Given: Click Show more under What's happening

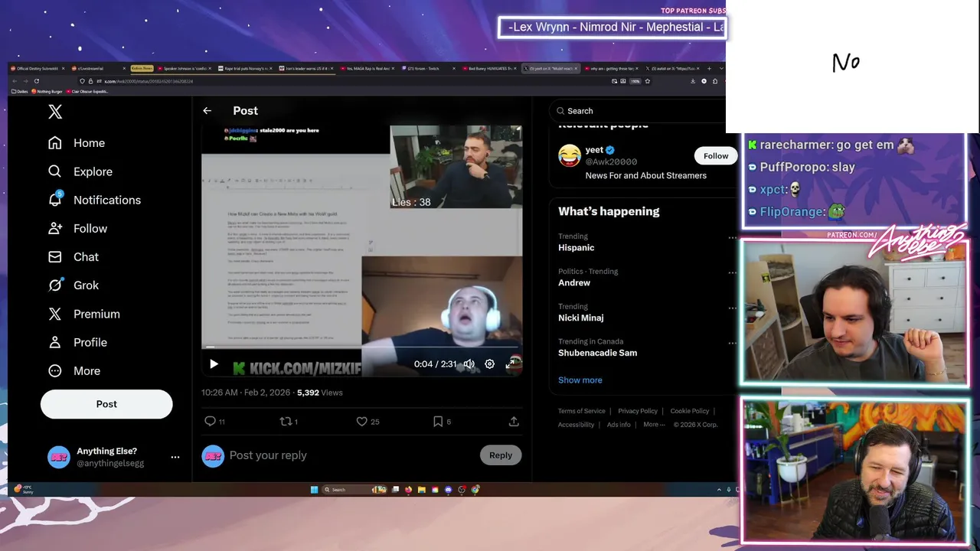Looking at the screenshot, I should [580, 380].
